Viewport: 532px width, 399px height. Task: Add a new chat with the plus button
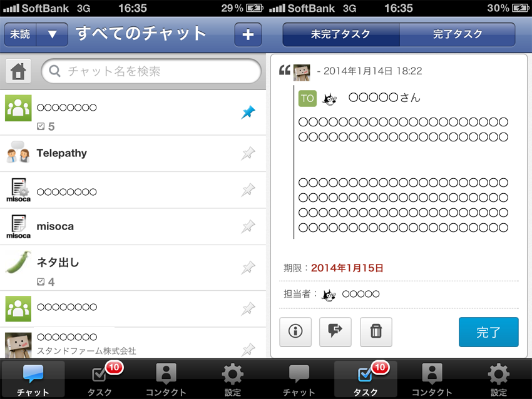248,34
